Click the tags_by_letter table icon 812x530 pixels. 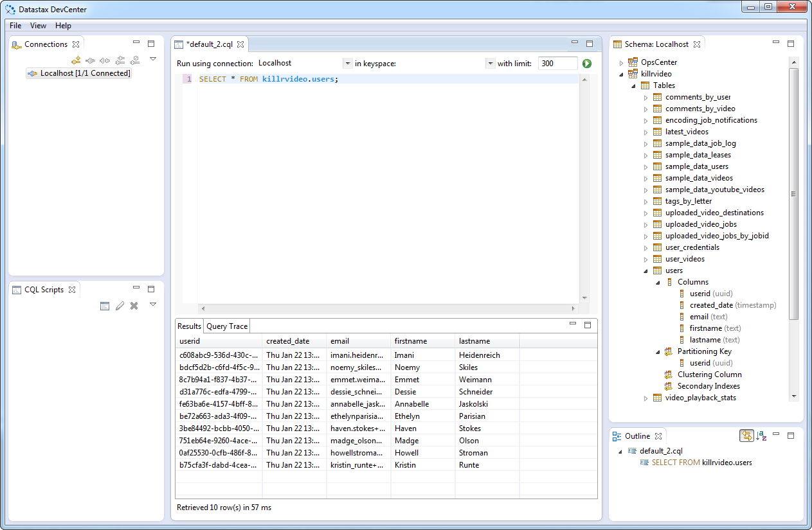657,201
